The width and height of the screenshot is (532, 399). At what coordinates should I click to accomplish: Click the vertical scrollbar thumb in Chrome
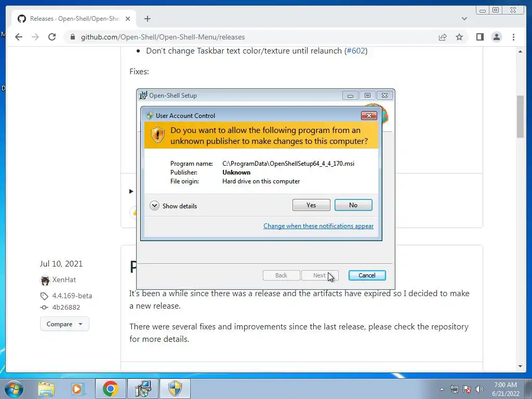[520, 116]
